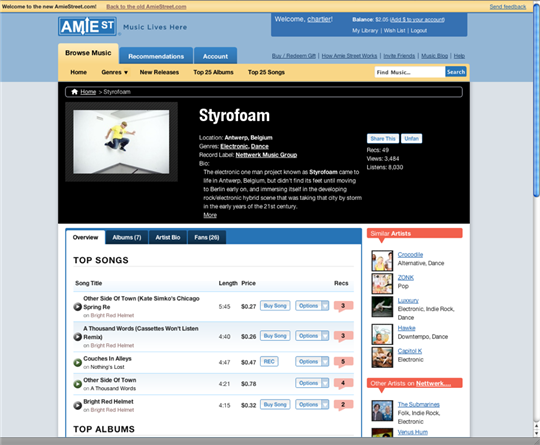
Task: Open the Recommendations tab
Action: coord(156,56)
